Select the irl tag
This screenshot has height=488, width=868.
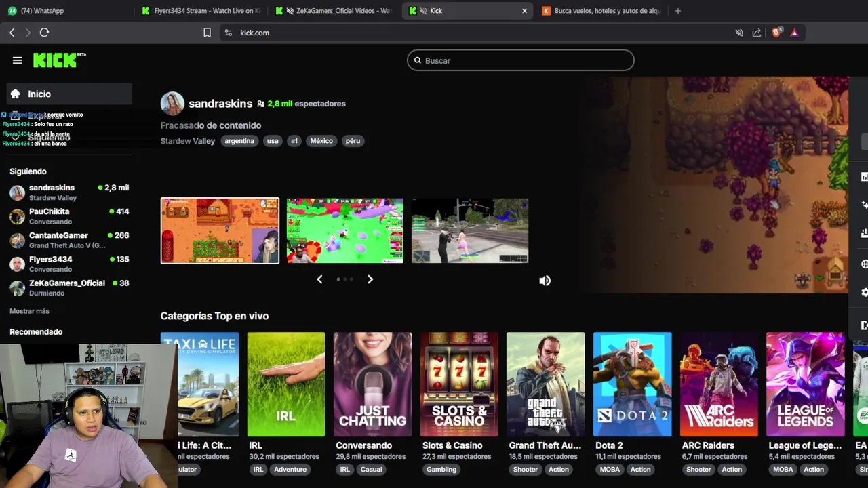coord(294,141)
